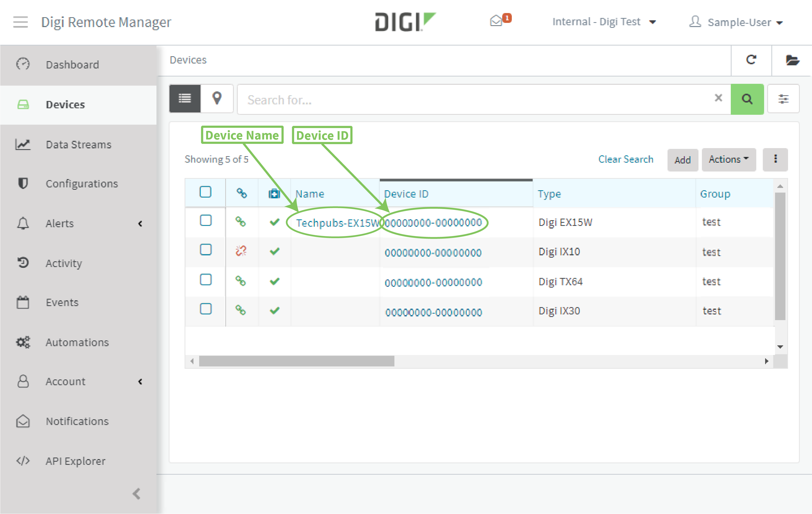Open advanced search filter sliders
This screenshot has height=514, width=812.
pyautogui.click(x=783, y=99)
